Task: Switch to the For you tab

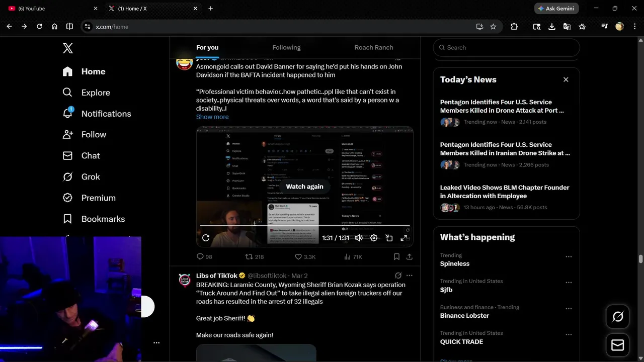Action: [x=207, y=48]
